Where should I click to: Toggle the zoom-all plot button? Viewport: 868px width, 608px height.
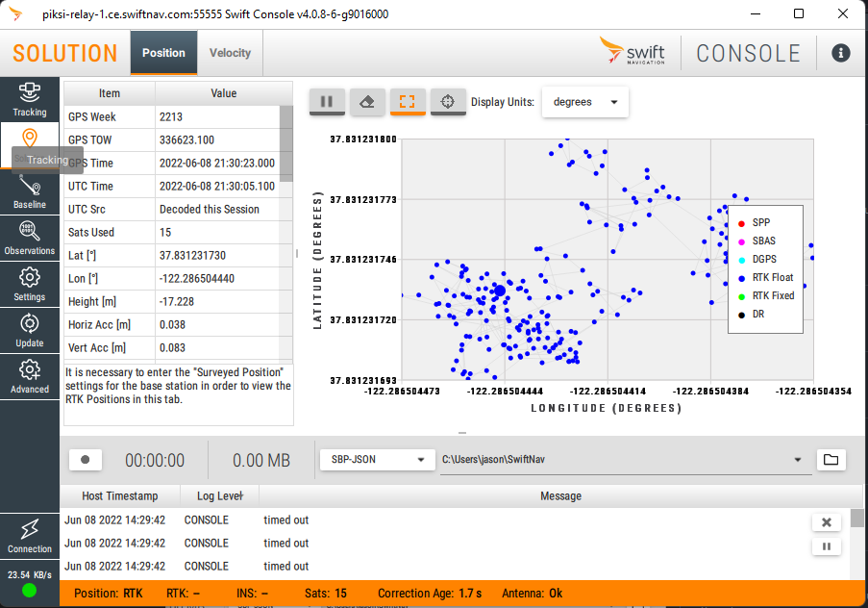click(408, 102)
